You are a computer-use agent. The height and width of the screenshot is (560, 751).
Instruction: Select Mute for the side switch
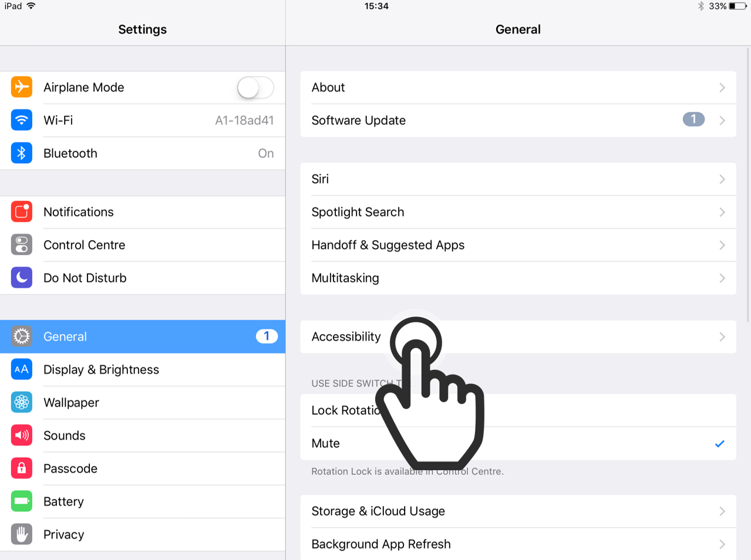[518, 443]
